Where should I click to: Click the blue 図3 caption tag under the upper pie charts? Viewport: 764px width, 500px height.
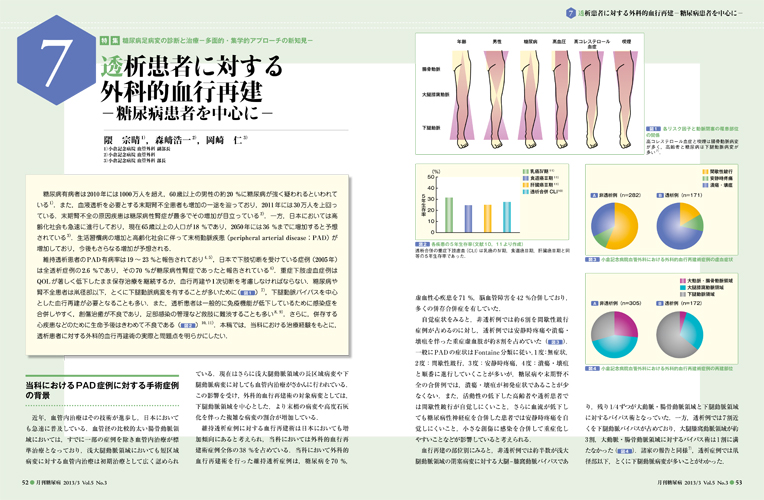592,260
